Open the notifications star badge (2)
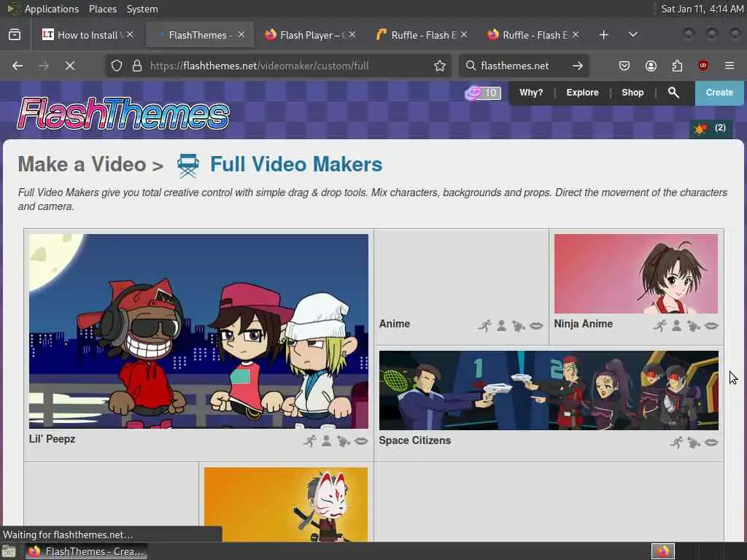 coord(711,128)
